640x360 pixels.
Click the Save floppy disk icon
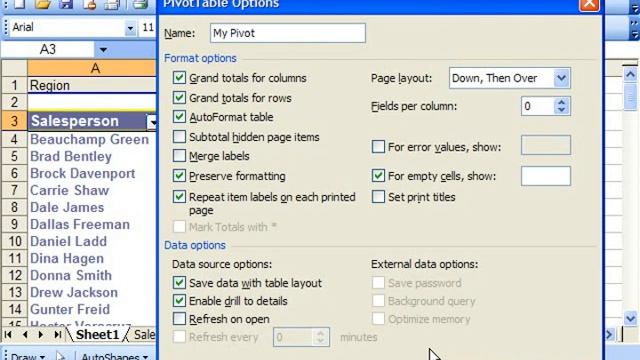65,4
